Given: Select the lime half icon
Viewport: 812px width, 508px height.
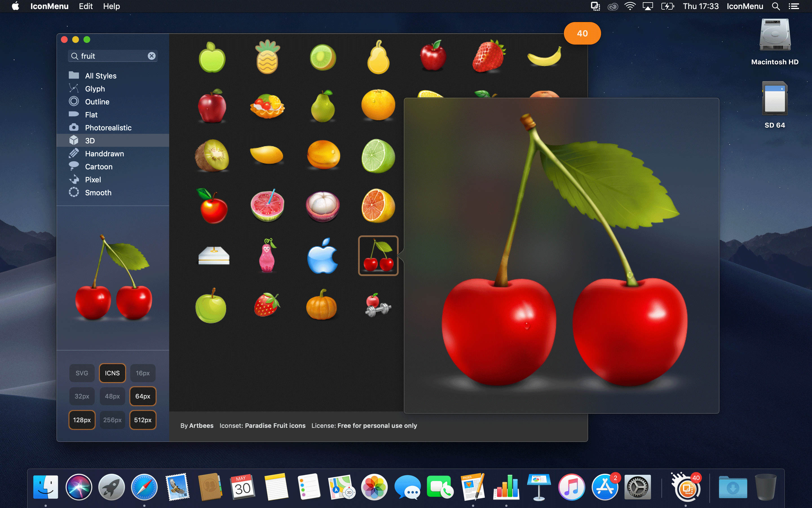Looking at the screenshot, I should pyautogui.click(x=378, y=156).
